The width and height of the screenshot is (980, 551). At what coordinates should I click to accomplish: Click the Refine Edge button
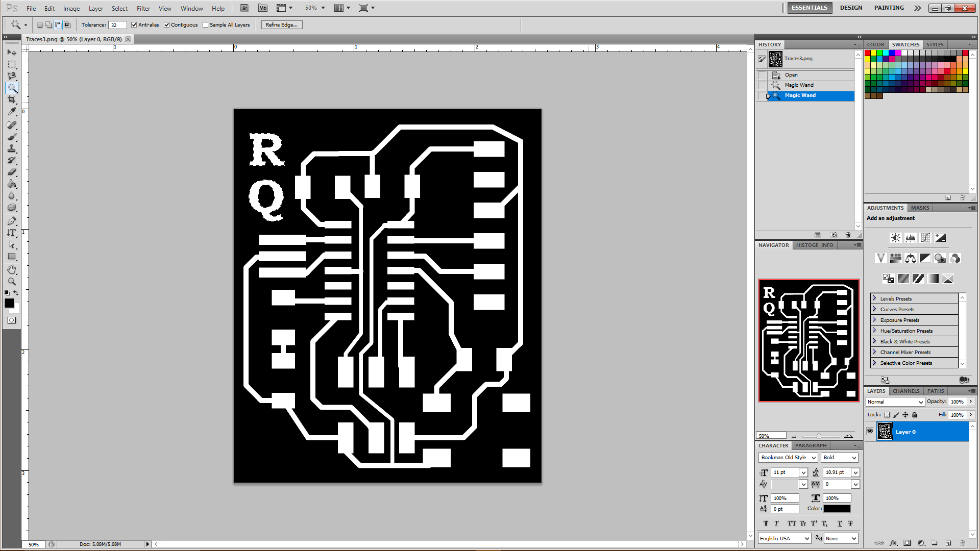(x=281, y=24)
